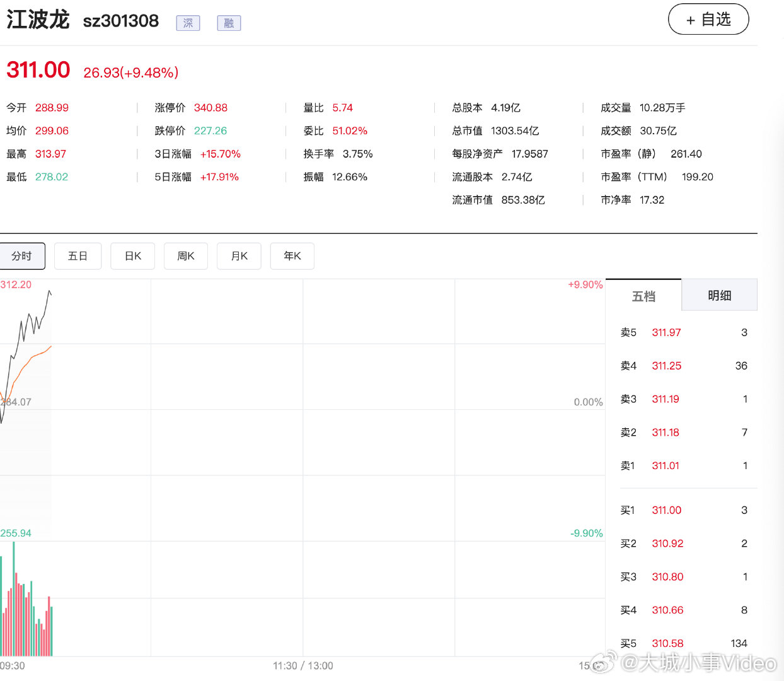
Task: Click the +自选 add-to-watchlist button
Action: (708, 19)
